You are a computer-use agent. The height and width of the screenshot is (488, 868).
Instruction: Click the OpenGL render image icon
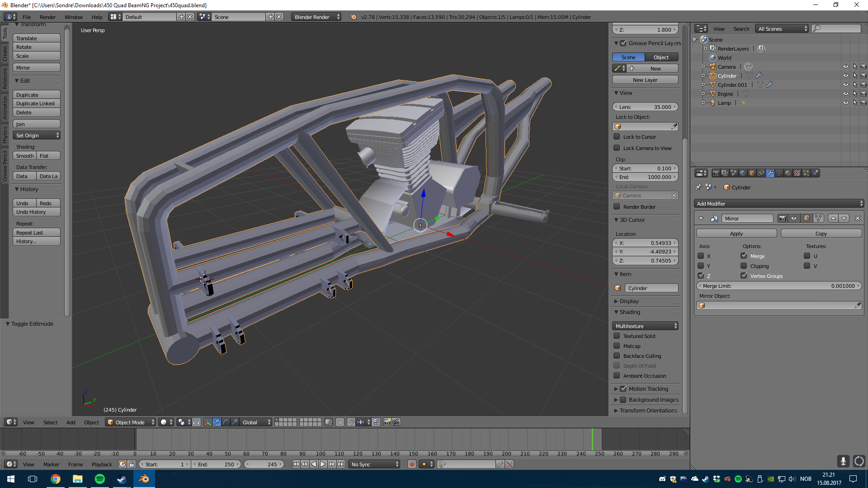(x=387, y=422)
